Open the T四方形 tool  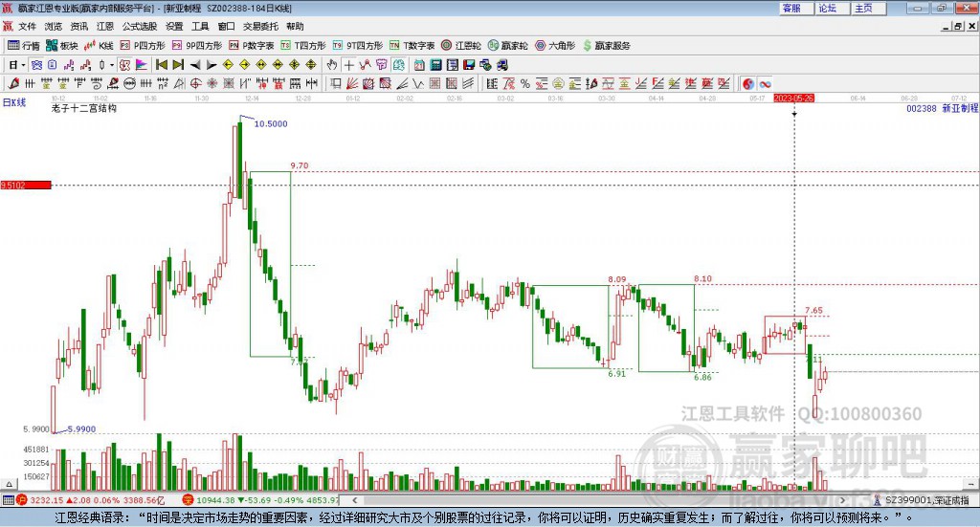tap(303, 46)
